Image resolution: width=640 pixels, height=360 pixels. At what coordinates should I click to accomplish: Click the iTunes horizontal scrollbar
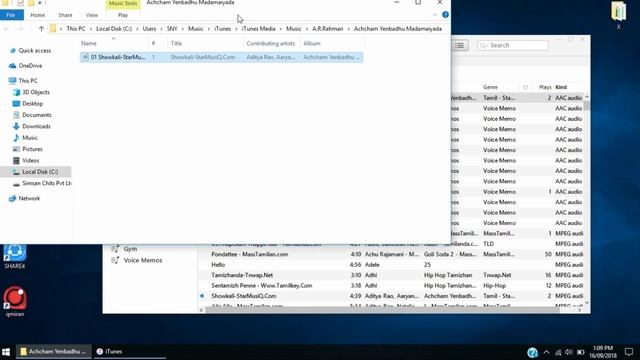click(382, 310)
